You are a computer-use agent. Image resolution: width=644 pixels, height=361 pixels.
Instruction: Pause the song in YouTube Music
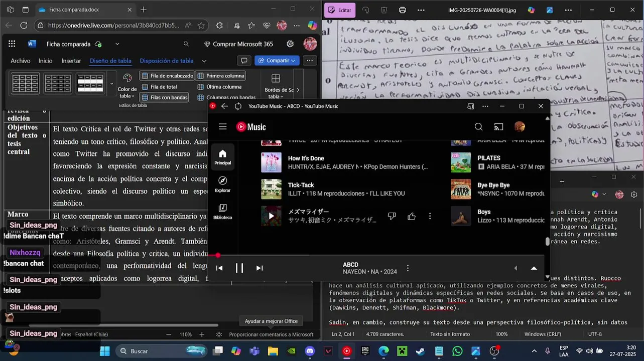[239, 268]
